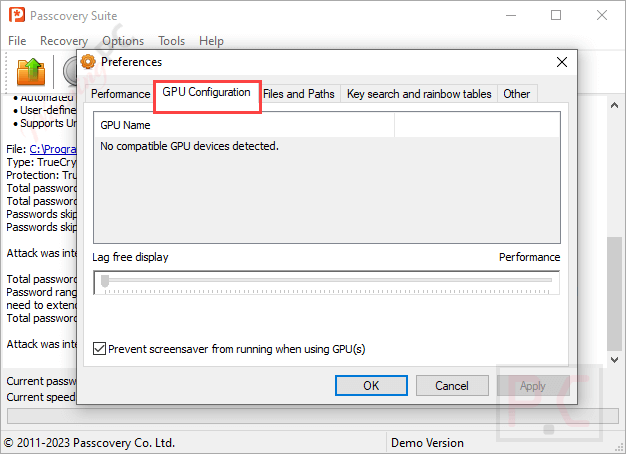Click main window scrollbar up arrow
This screenshot has height=454, width=626.
tap(614, 105)
